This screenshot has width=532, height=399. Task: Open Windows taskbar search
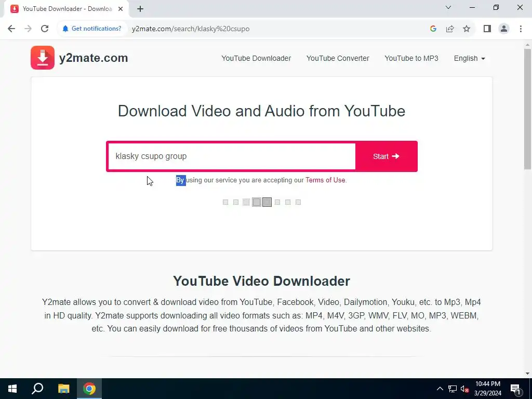pyautogui.click(x=37, y=389)
